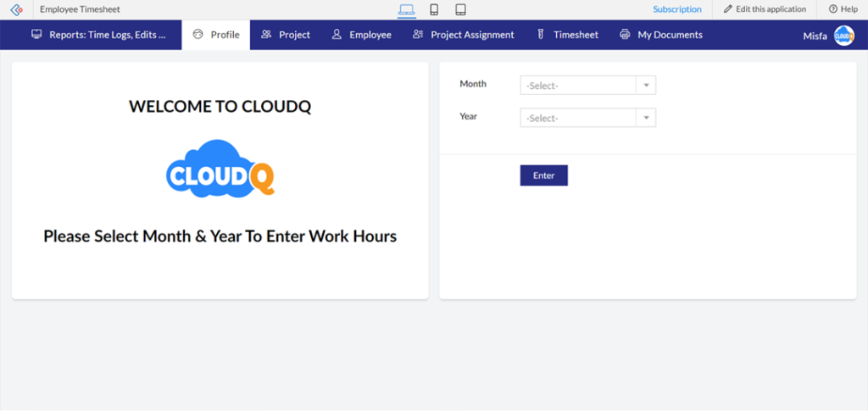Click the Month -Select- field
The height and width of the screenshot is (411, 868).
click(578, 86)
